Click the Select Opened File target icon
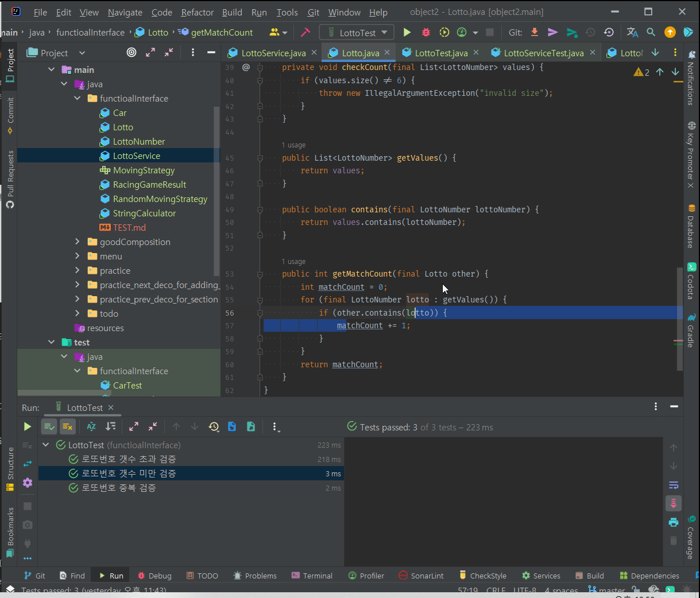This screenshot has width=700, height=598. pos(132,53)
